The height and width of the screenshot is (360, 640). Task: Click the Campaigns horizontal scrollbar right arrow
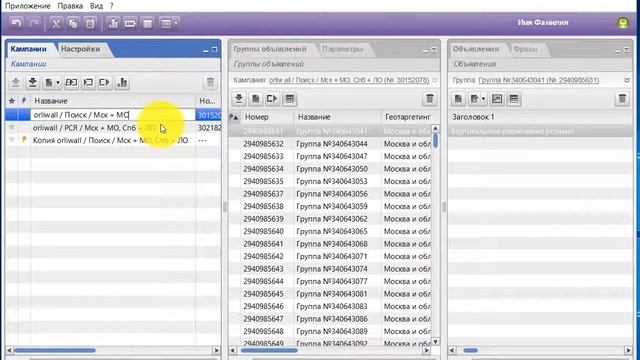(x=216, y=350)
